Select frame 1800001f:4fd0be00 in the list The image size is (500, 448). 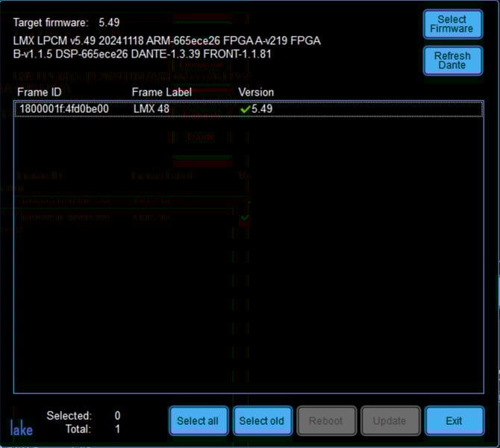coord(64,109)
